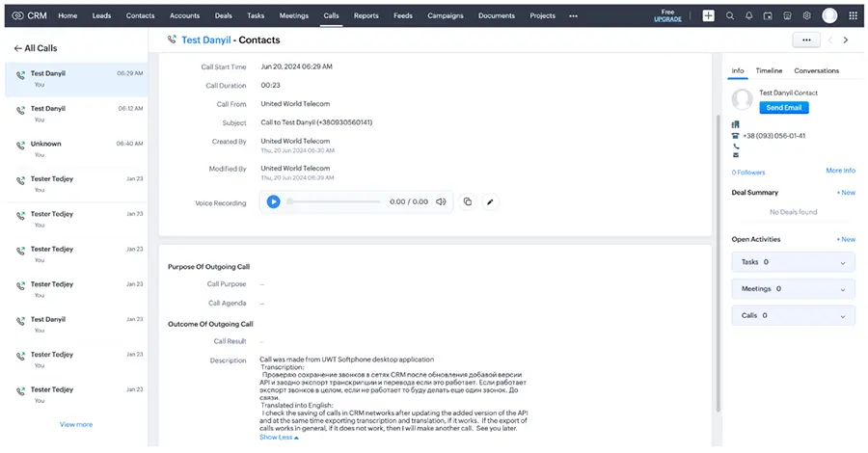
Task: Click the 0 Followers link
Action: tap(747, 173)
